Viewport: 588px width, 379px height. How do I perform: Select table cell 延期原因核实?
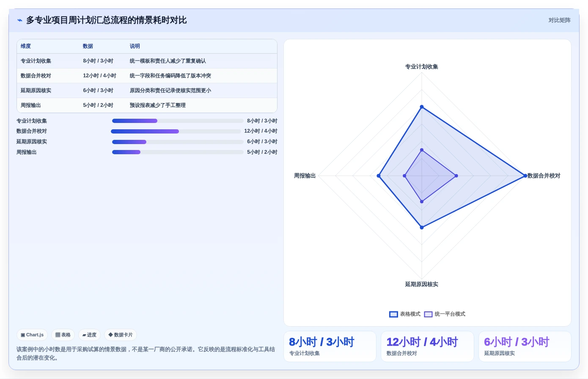36,90
